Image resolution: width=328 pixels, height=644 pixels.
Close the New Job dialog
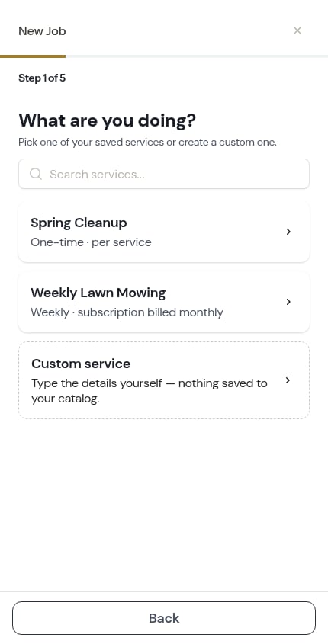pos(297,30)
